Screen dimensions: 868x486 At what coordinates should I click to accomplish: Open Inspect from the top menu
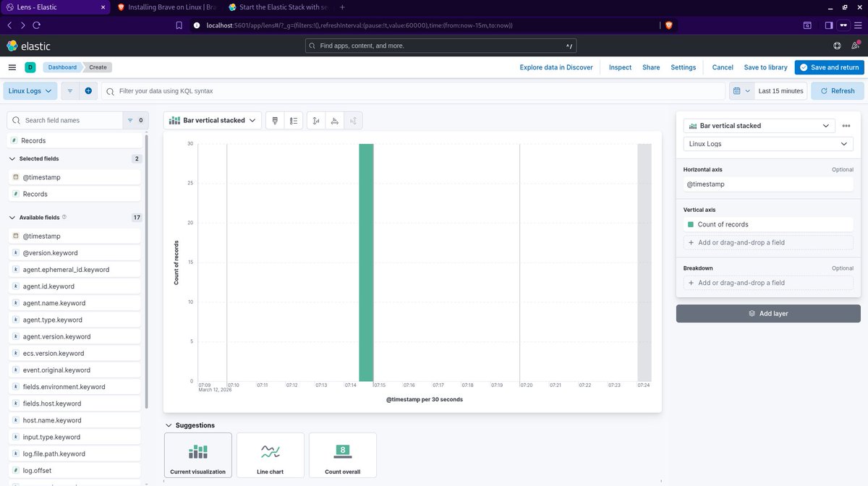click(620, 67)
